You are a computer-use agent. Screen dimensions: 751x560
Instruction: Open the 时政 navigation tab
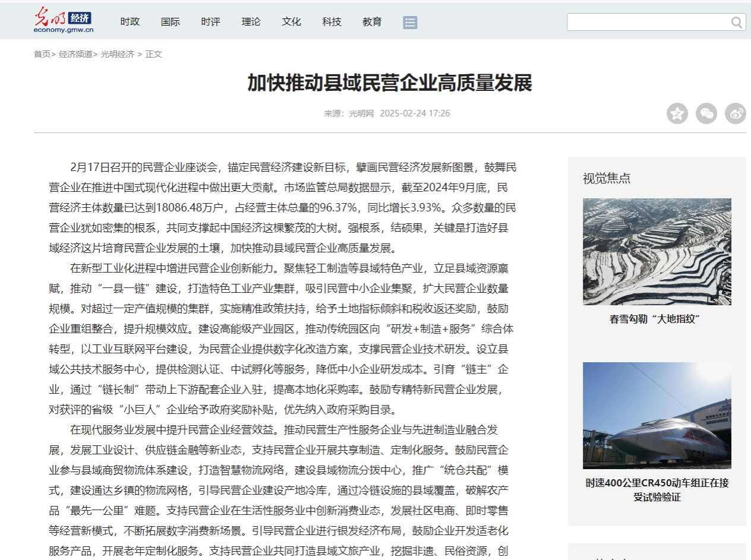130,21
